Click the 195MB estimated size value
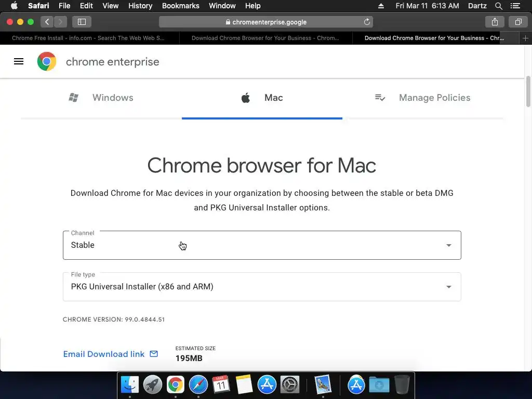This screenshot has height=399, width=532. pos(189,358)
